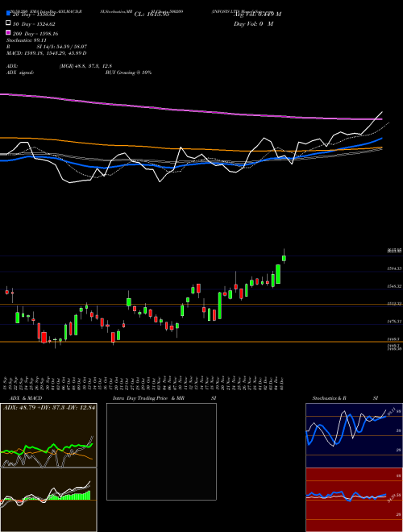
Task: Click the magenta 200-day moving average line
Action: tap(190, 110)
